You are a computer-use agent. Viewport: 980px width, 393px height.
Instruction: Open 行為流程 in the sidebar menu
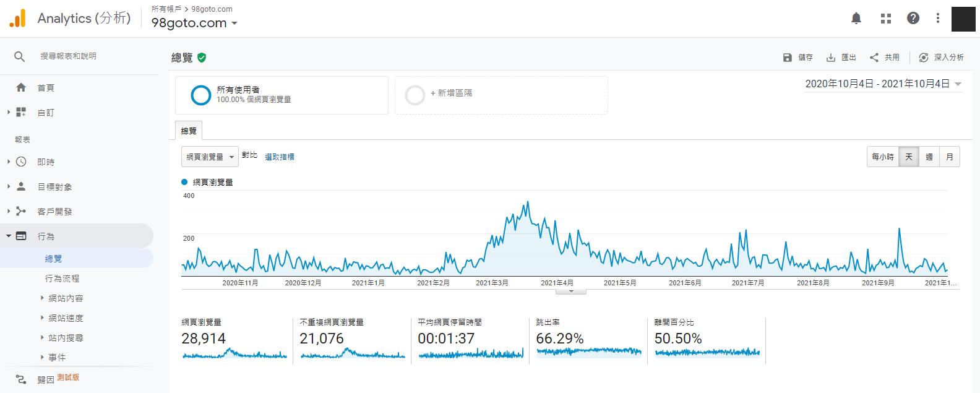pos(62,279)
